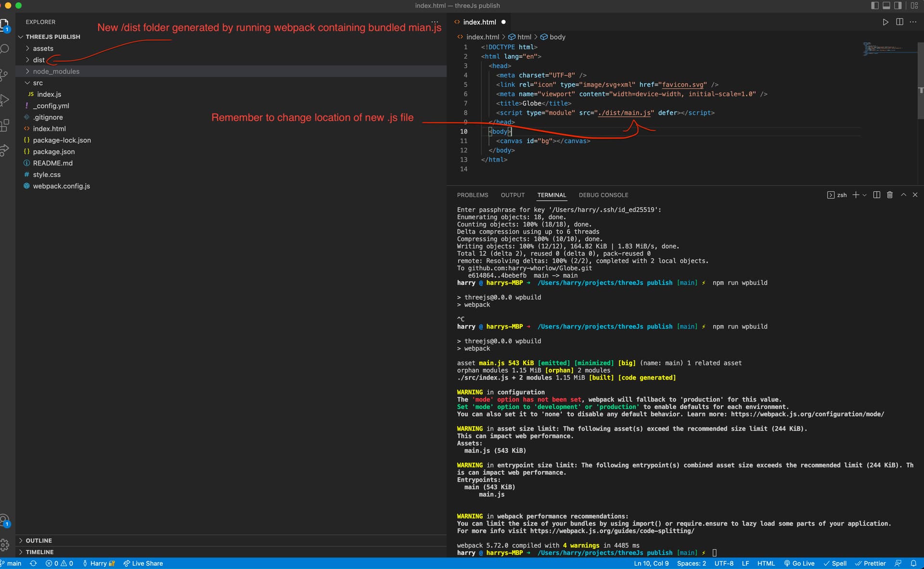Switch to the PROBLEMS tab

[472, 195]
